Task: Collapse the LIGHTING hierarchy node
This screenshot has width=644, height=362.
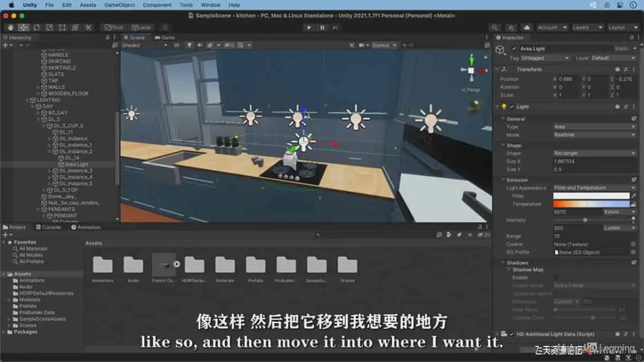Action: 27,100
